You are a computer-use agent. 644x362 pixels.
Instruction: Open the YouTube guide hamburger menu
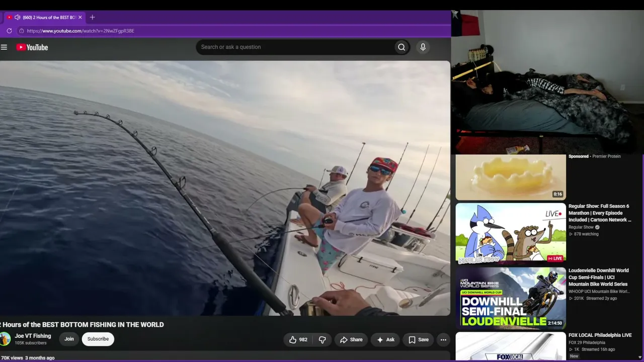tap(4, 47)
